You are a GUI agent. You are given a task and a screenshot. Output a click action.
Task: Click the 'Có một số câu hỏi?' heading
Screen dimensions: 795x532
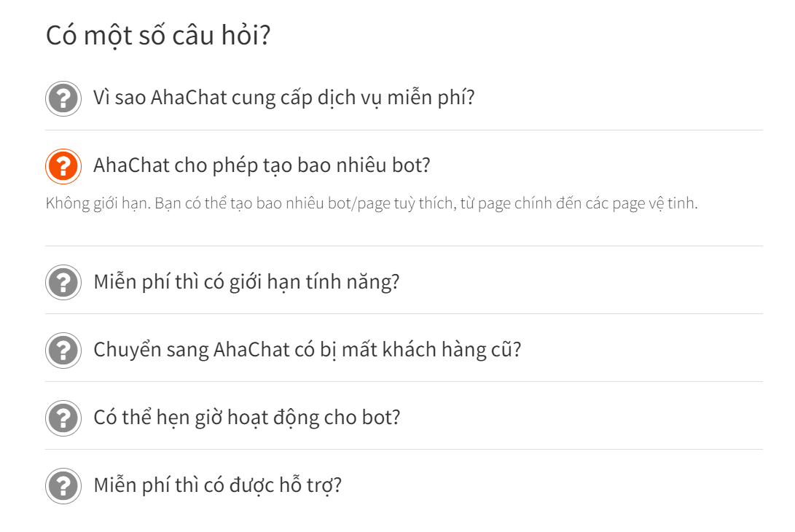[158, 36]
